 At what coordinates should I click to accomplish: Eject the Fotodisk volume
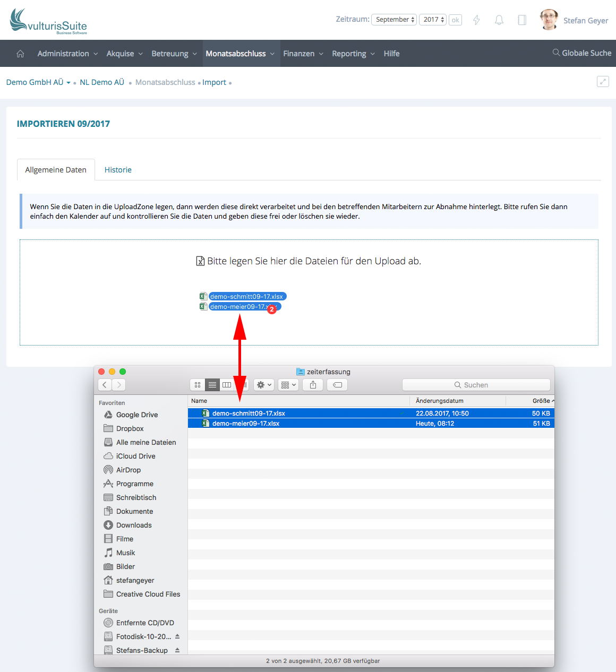tap(177, 636)
